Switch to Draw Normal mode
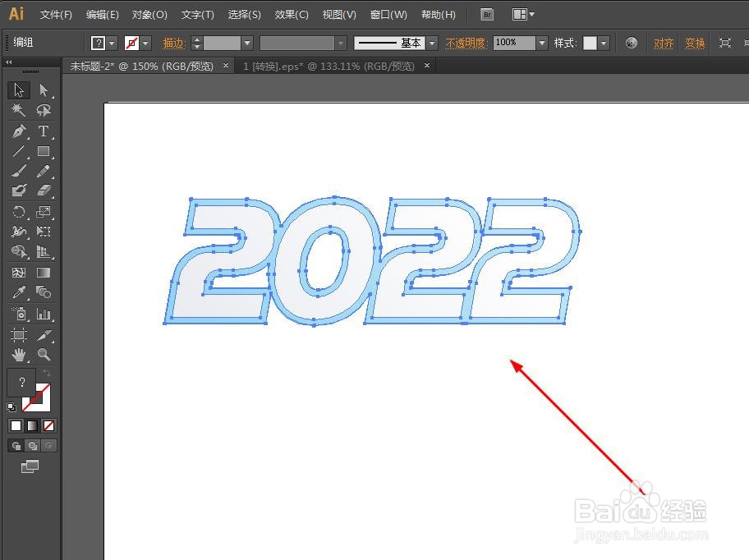Screen dimensions: 749x560 [x=16, y=446]
